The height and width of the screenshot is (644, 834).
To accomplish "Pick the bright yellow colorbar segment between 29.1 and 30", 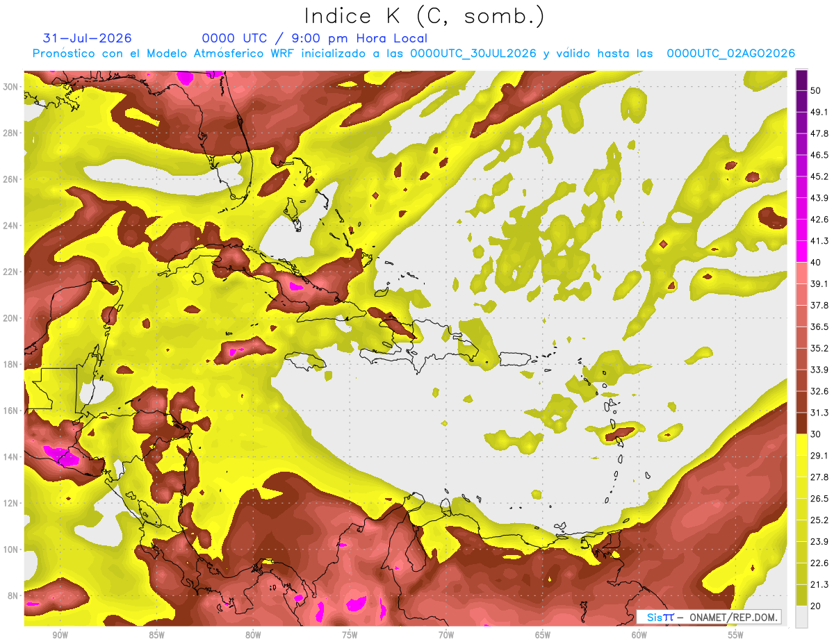I will (801, 445).
